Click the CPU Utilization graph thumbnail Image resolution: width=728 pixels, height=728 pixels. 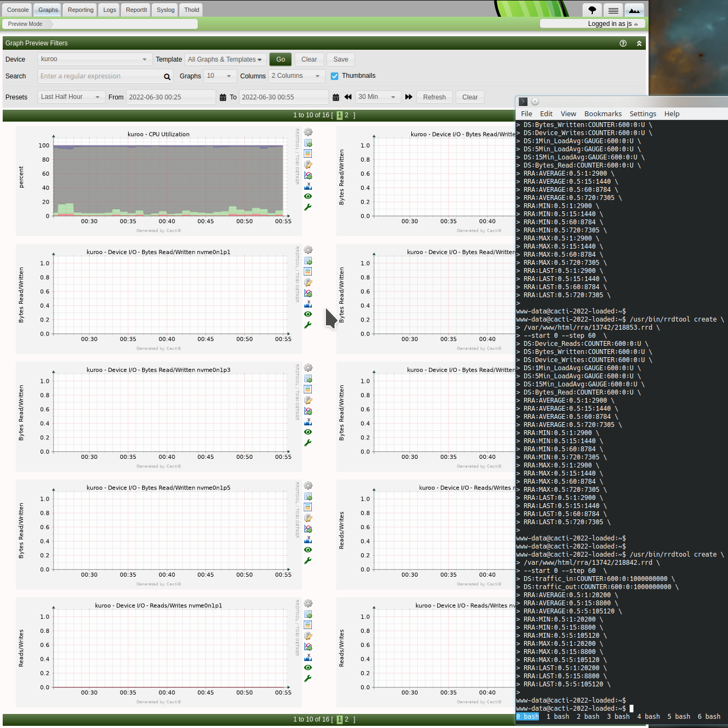[x=158, y=181]
